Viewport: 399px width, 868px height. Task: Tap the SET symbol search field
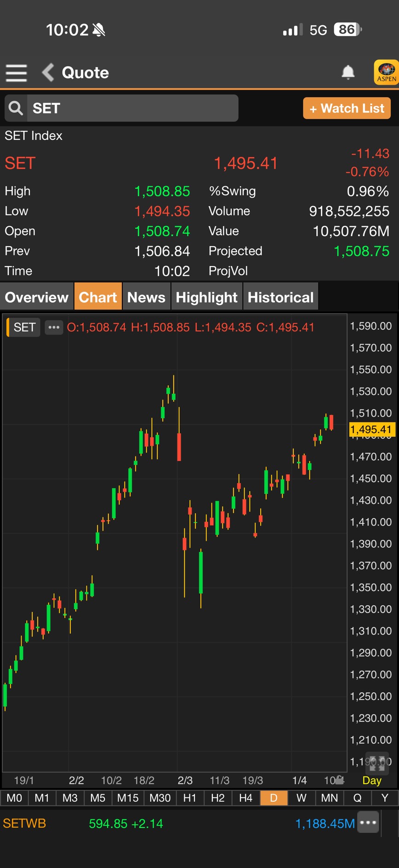[132, 108]
